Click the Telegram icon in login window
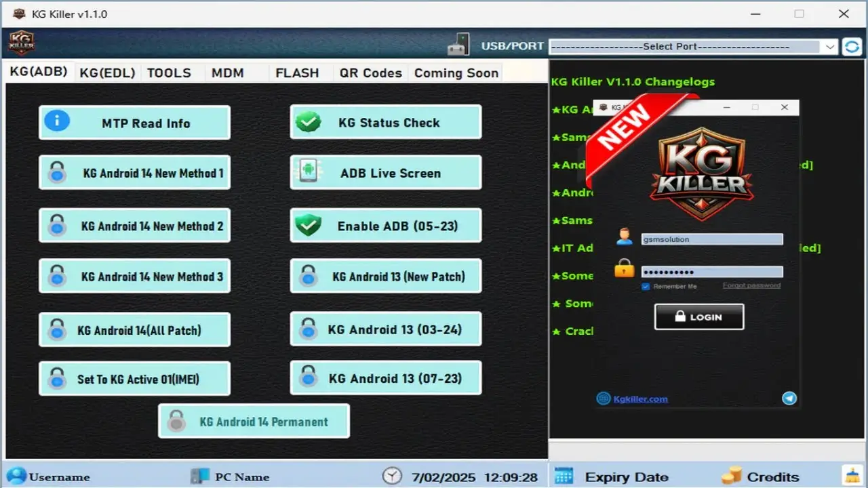Screen dimensions: 868x488 (x=789, y=399)
